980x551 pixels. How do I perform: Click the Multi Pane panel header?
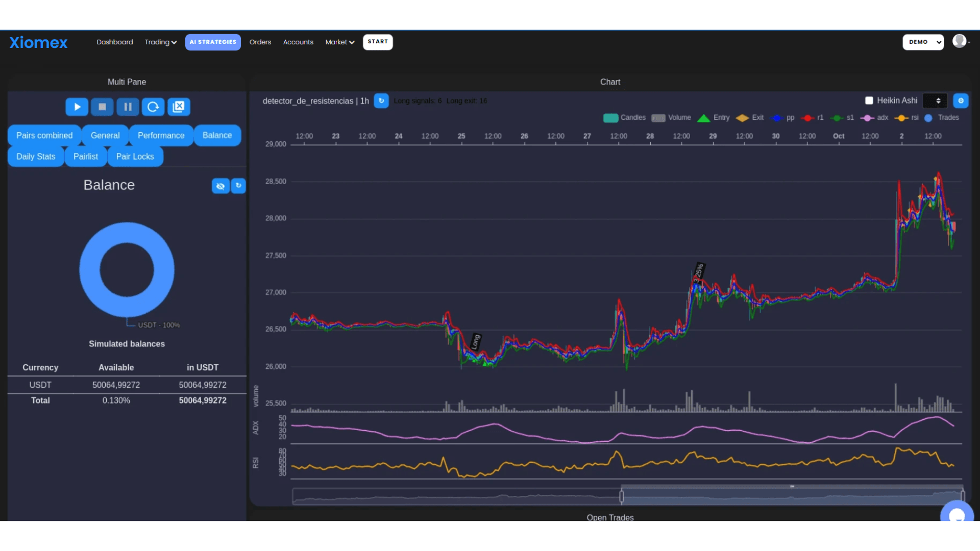point(127,82)
